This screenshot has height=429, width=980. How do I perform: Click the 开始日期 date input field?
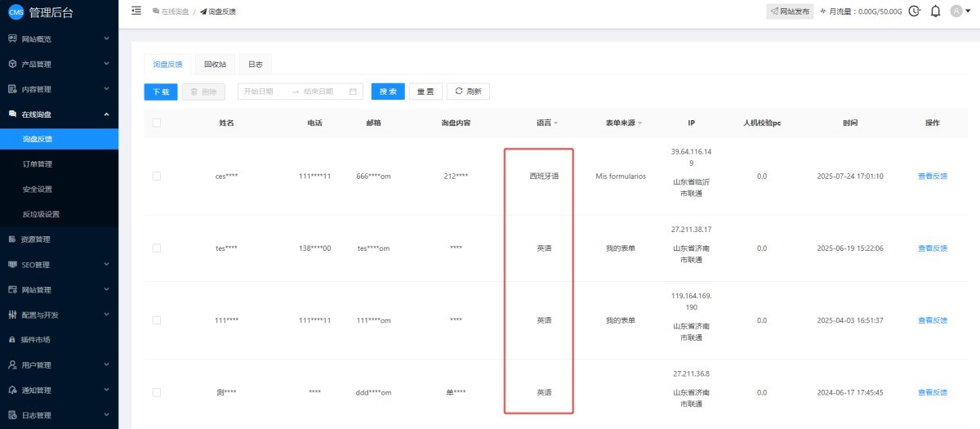coord(260,92)
